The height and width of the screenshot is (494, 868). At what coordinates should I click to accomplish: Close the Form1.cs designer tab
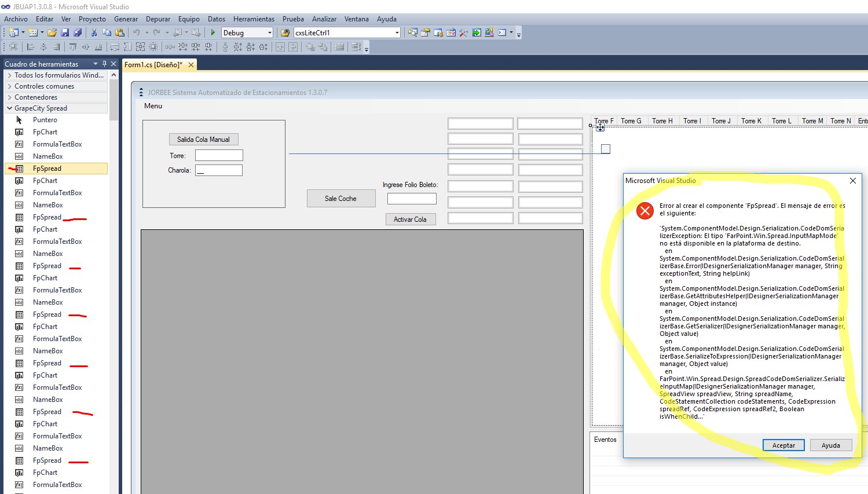coord(191,65)
